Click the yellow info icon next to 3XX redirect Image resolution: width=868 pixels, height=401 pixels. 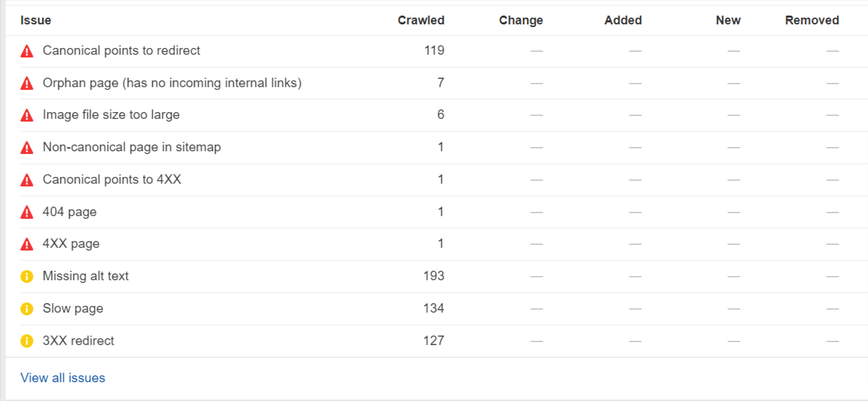27,341
